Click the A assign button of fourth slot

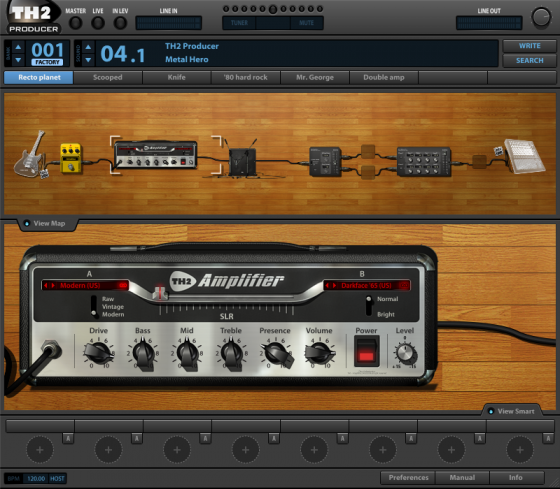point(274,438)
